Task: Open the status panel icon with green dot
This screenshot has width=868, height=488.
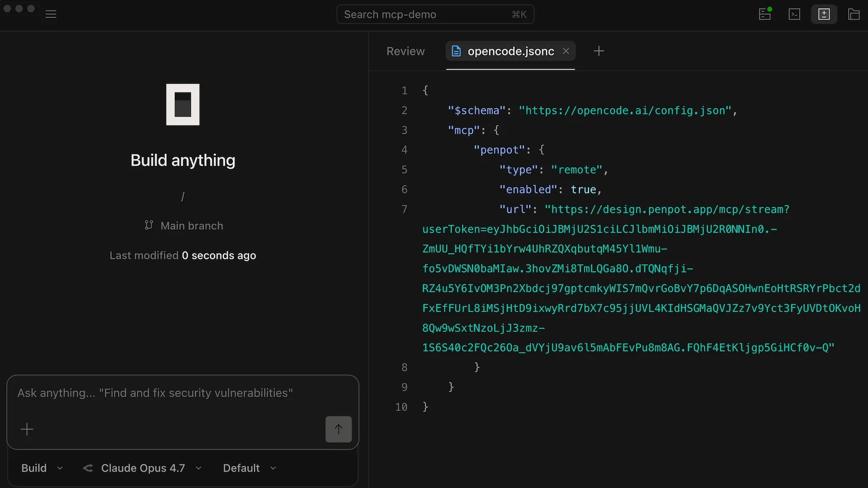Action: tap(765, 14)
